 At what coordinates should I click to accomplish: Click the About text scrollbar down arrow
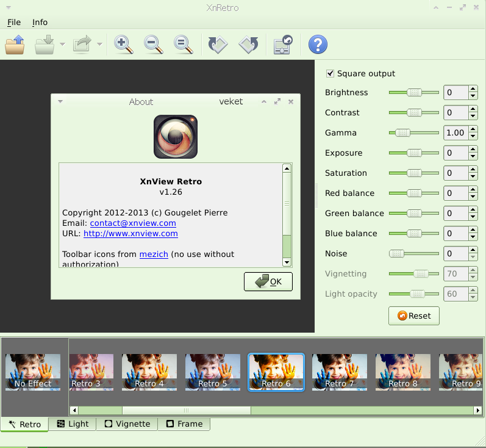pyautogui.click(x=287, y=262)
